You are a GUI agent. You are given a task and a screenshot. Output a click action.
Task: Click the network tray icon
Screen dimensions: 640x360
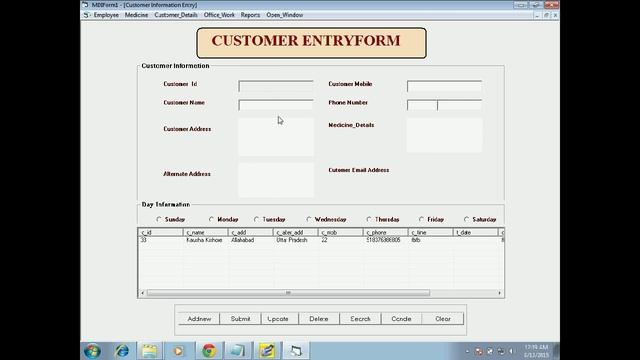tap(501, 351)
